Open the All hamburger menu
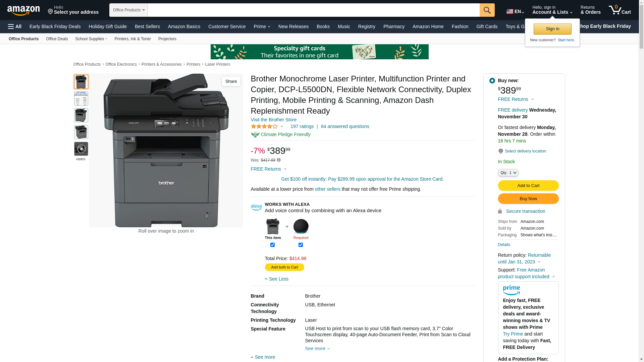Image resolution: width=644 pixels, height=362 pixels. click(x=15, y=26)
